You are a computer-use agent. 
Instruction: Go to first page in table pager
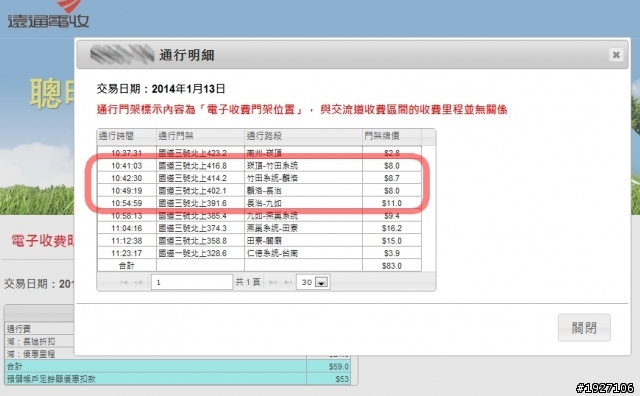[124, 282]
